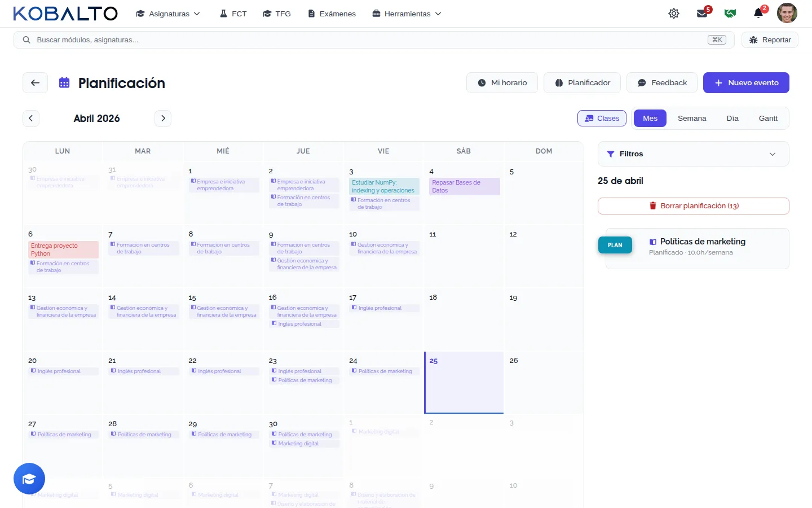Open the floating graduation cap assistant button
Viewport: 812px width, 508px height.
[x=29, y=479]
